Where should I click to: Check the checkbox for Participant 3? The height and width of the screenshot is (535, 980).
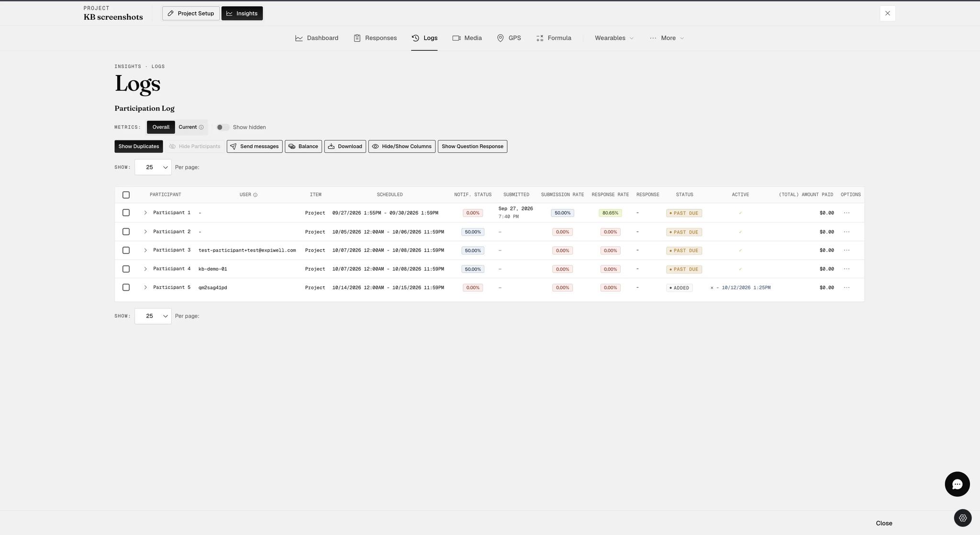(126, 251)
